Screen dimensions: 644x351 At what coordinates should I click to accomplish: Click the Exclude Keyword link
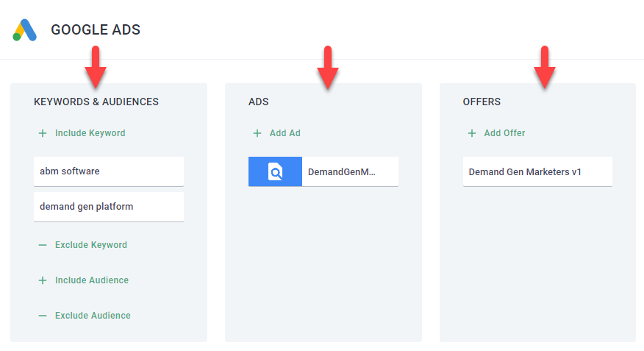(x=90, y=245)
